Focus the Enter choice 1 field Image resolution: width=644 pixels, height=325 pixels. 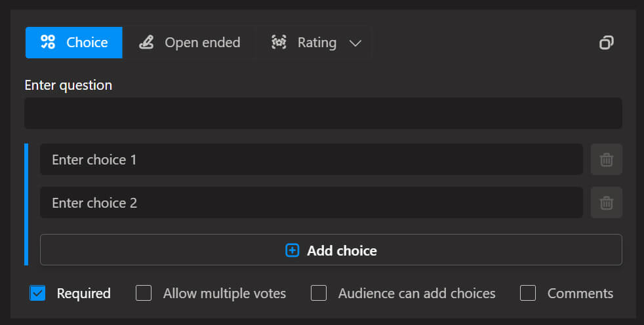tap(311, 159)
